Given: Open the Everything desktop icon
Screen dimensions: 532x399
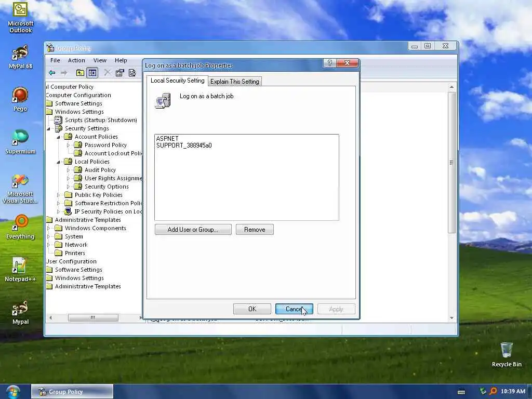Looking at the screenshot, I should [20, 227].
